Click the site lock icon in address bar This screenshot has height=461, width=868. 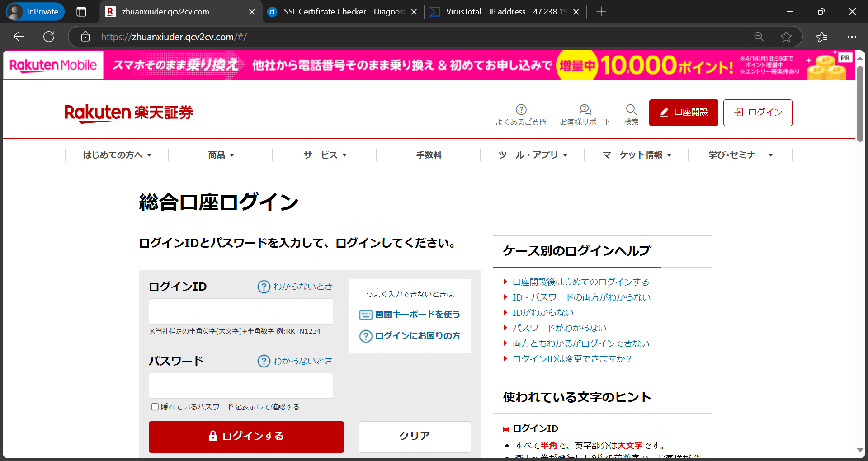click(x=85, y=37)
